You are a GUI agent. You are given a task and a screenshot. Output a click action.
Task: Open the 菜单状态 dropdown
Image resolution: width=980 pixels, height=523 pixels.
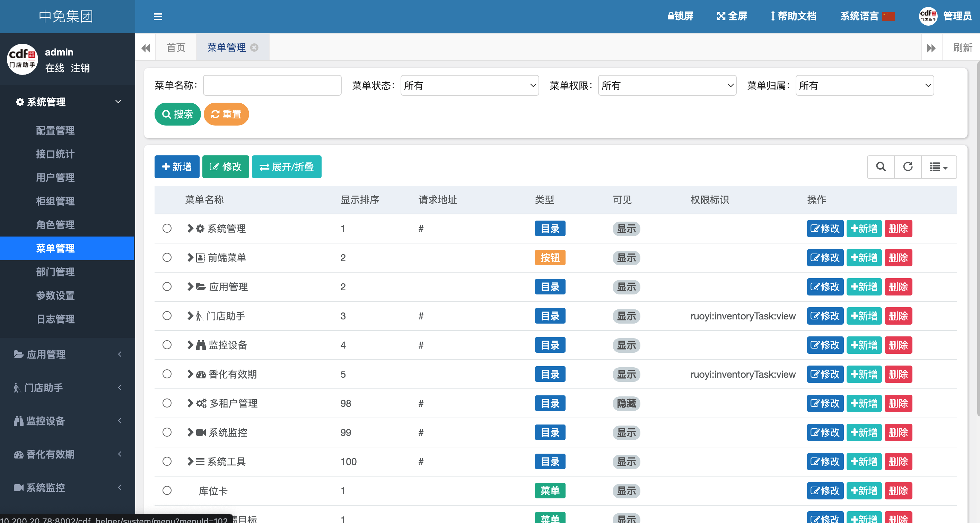(470, 86)
